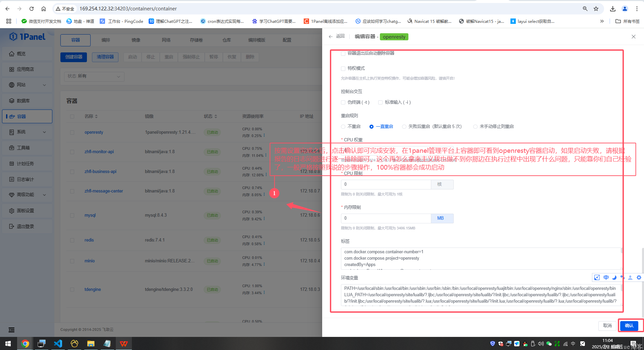Open Chrome from the taskbar

click(25, 344)
